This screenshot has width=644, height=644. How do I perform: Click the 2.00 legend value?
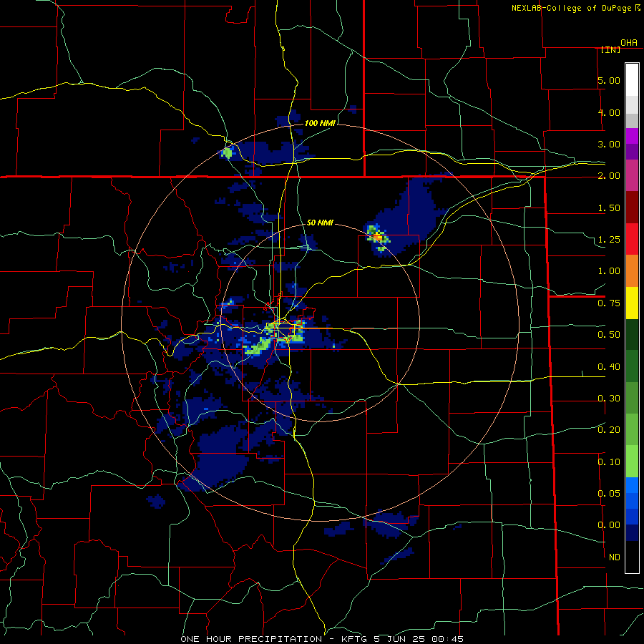[x=609, y=176]
